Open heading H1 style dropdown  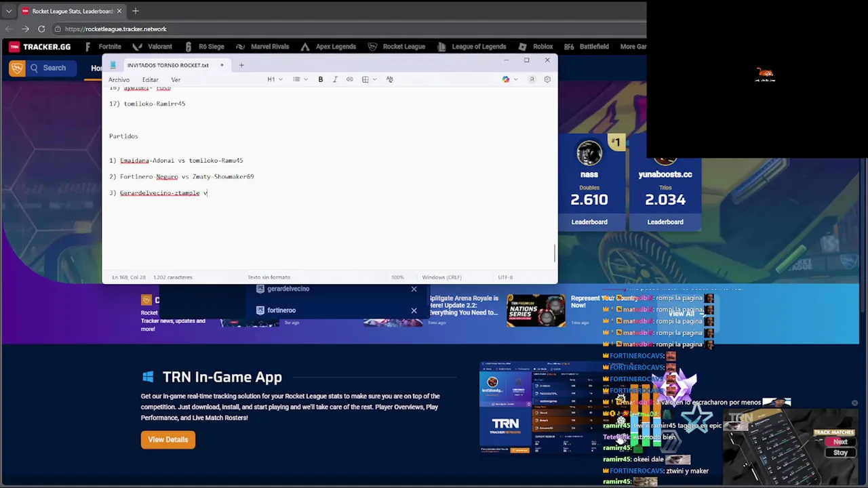[274, 79]
